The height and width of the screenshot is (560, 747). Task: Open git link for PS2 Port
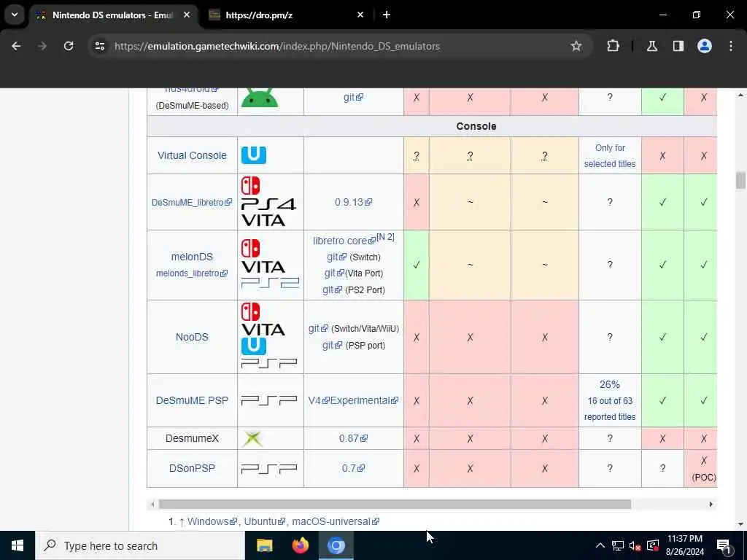(332, 290)
